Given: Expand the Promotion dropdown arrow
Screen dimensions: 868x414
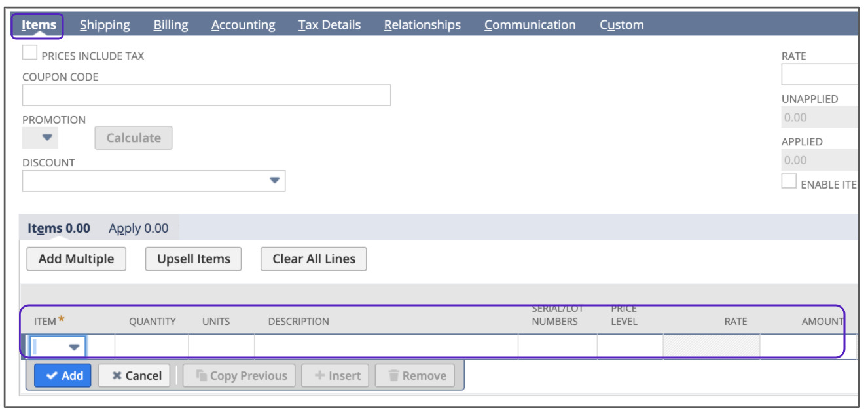Looking at the screenshot, I should 46,138.
